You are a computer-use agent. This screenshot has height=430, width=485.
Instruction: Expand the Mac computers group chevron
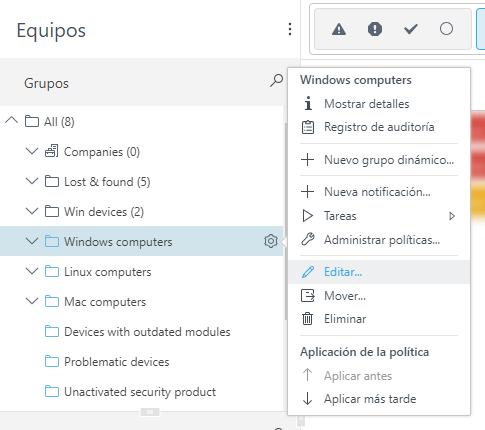[32, 301]
